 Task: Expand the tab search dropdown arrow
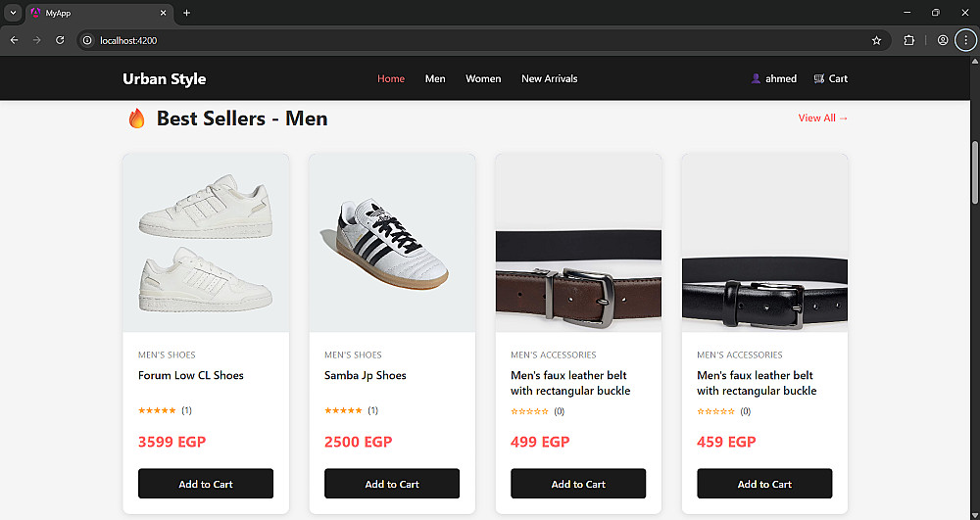(13, 13)
